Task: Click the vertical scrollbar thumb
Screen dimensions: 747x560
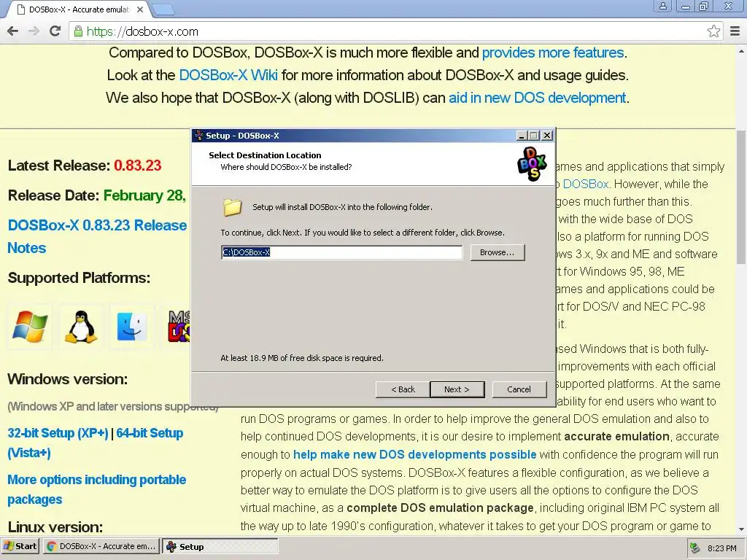Action: pyautogui.click(x=741, y=198)
